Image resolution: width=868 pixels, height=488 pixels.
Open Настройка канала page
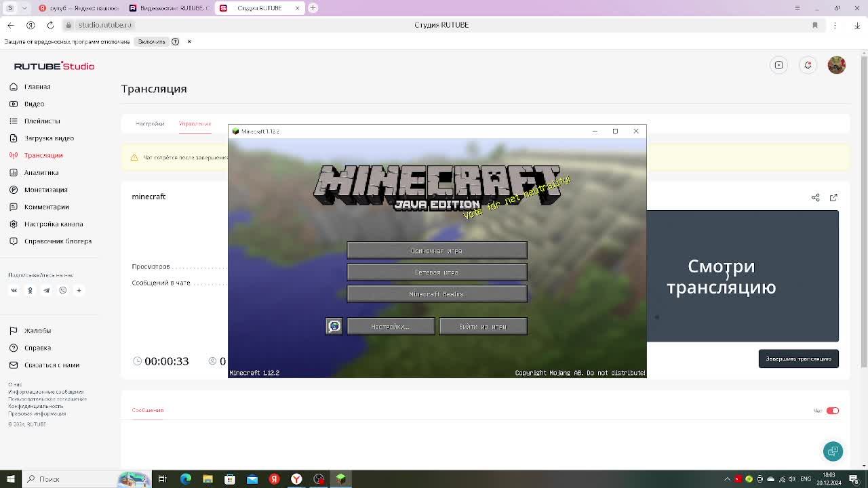pos(46,224)
